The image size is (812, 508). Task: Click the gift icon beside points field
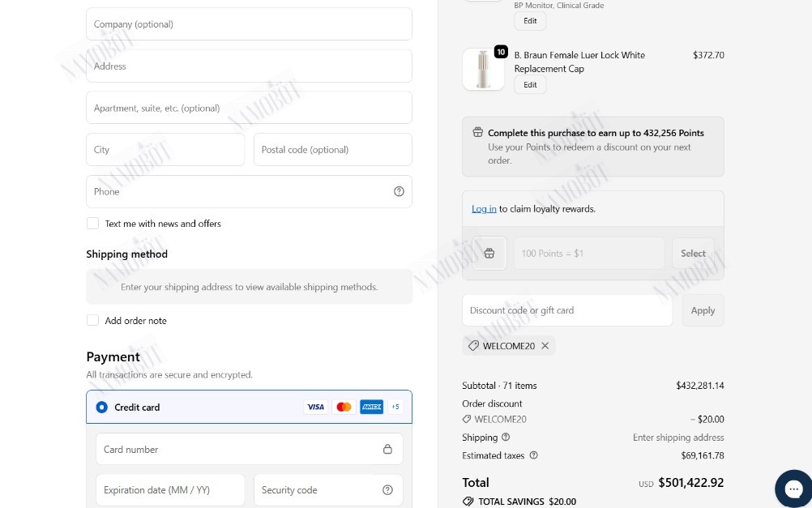click(489, 254)
